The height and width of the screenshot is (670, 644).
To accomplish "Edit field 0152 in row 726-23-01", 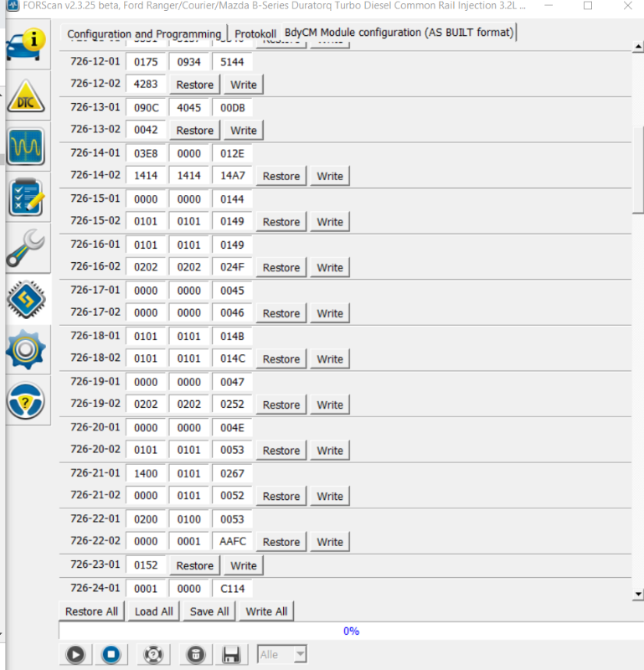I will click(x=146, y=564).
